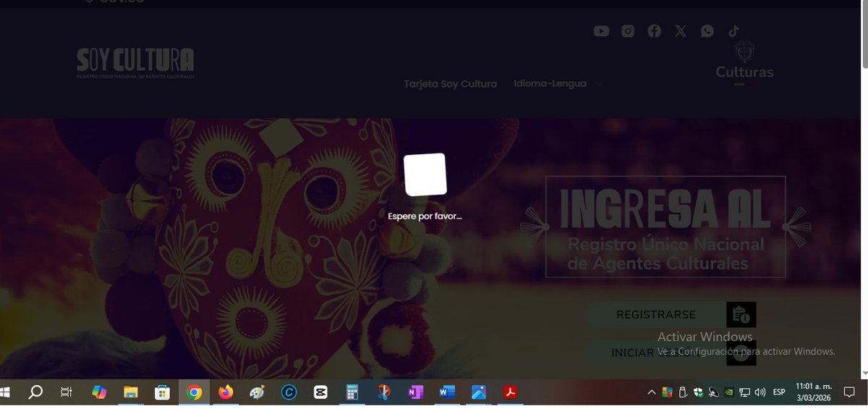Open the blue C app in taskbar

(289, 392)
